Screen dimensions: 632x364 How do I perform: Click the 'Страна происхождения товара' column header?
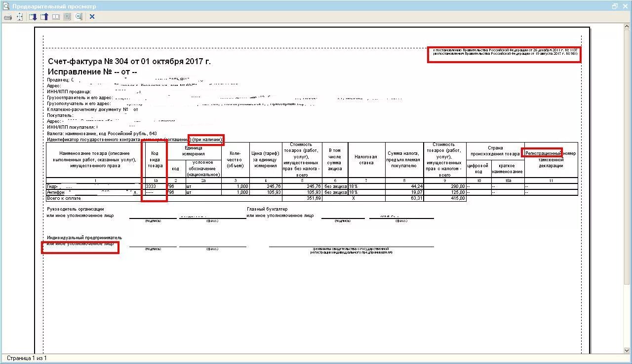495,151
